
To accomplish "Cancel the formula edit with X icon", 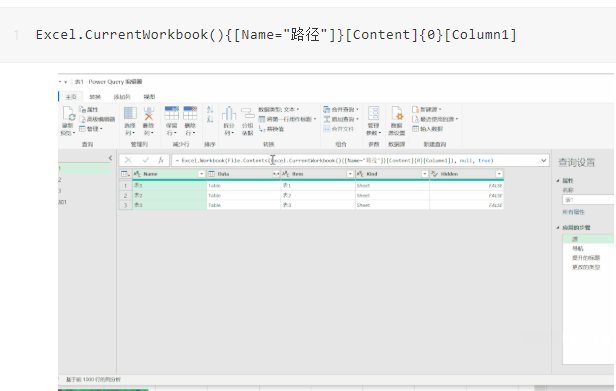I will tap(128, 160).
